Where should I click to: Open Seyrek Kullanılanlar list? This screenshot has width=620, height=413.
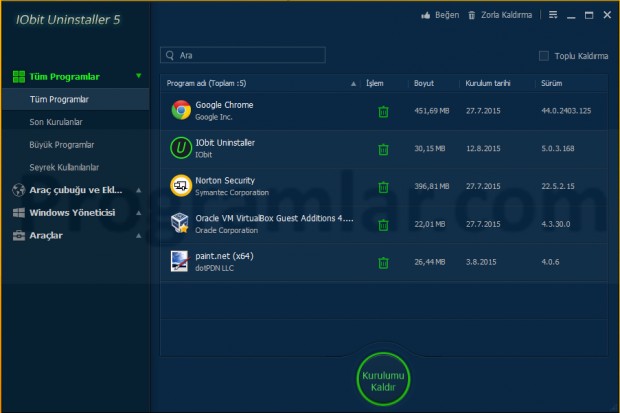64,167
